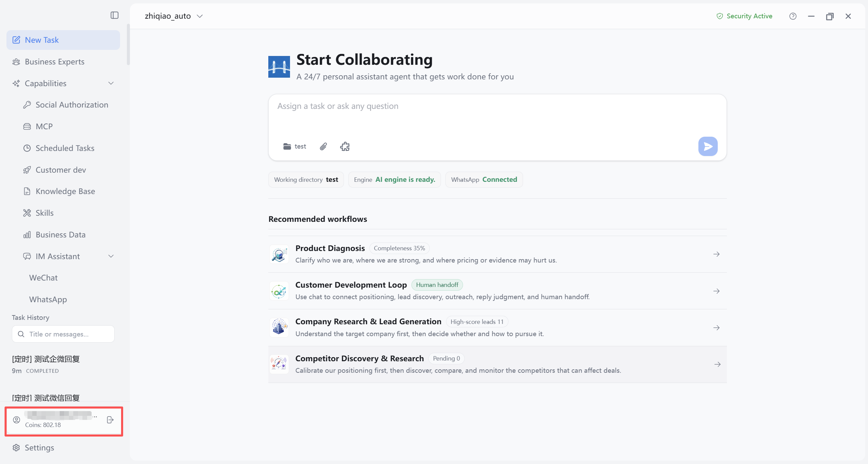Open New Task
The height and width of the screenshot is (464, 868).
coord(63,40)
